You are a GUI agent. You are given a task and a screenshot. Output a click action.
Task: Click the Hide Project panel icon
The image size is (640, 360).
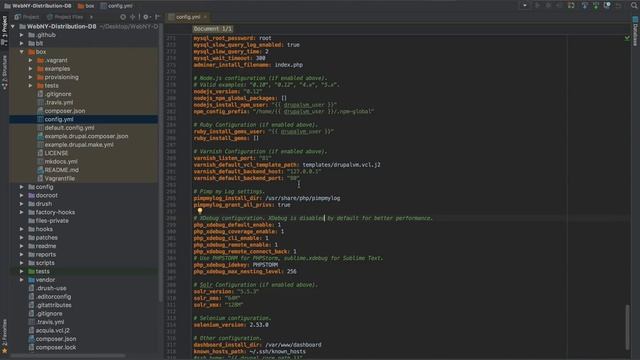[157, 17]
